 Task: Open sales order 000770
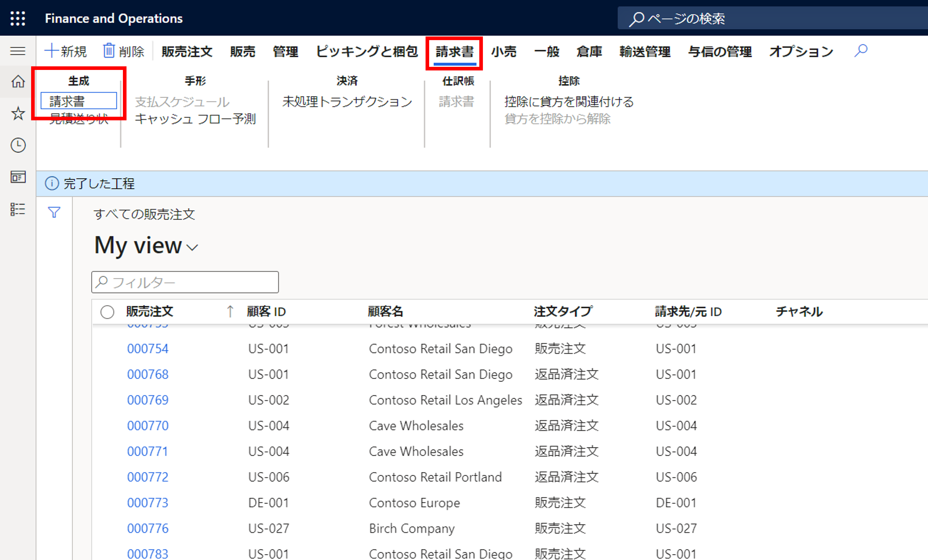pyautogui.click(x=148, y=426)
